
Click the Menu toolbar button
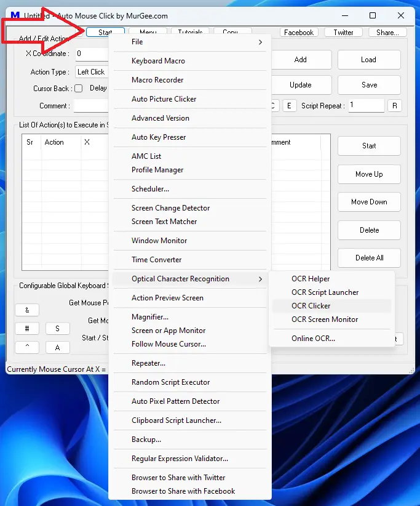[148, 31]
